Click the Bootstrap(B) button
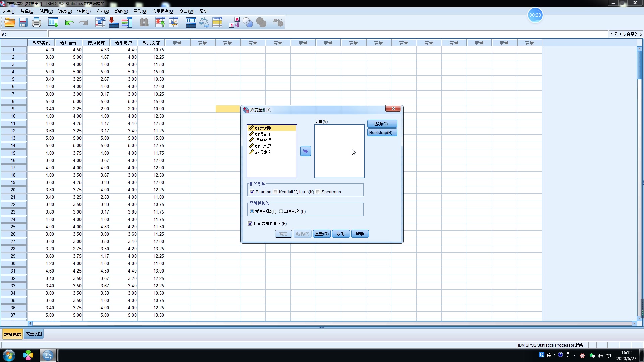 pos(382,132)
